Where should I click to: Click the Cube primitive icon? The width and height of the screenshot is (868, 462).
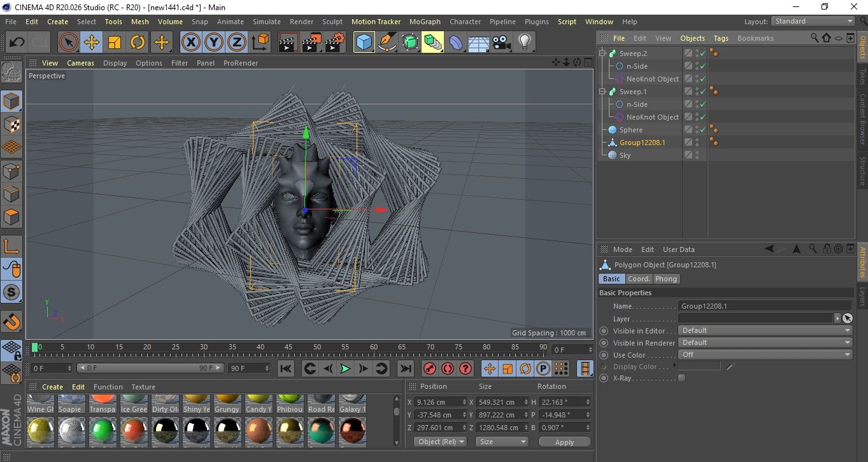click(x=364, y=43)
